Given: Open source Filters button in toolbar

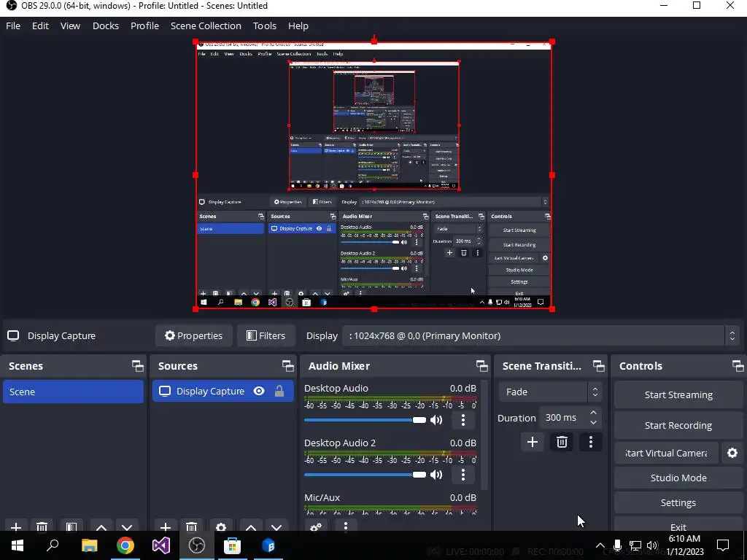Looking at the screenshot, I should [x=266, y=335].
